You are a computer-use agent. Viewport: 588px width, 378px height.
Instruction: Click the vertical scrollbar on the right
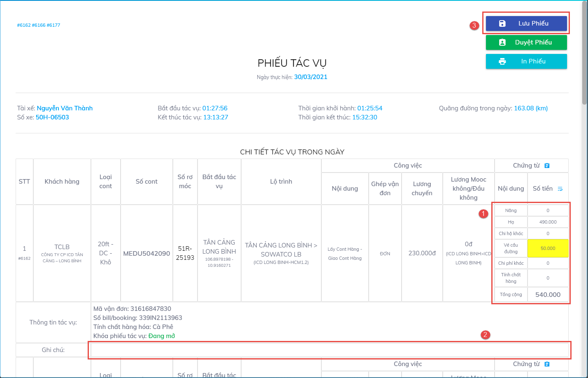coord(584,54)
